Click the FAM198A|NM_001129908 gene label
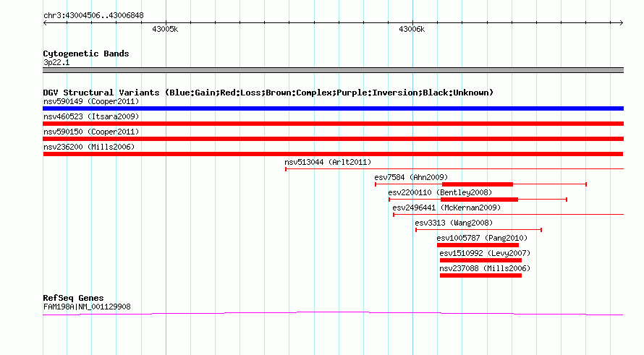The height and width of the screenshot is (355, 644). click(x=87, y=307)
